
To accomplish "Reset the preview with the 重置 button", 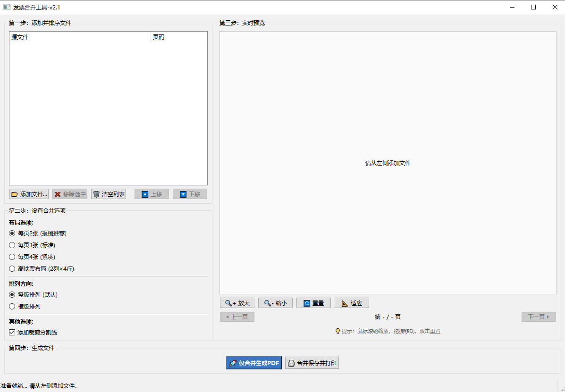I will pyautogui.click(x=313, y=303).
